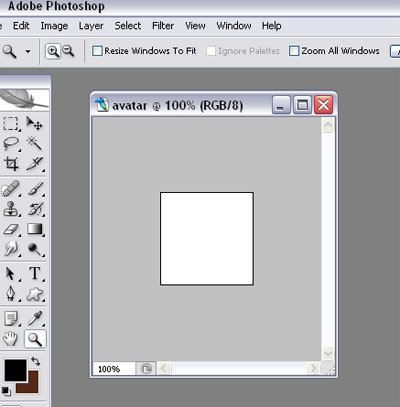Image resolution: width=400 pixels, height=407 pixels.
Task: Open the Layer menu
Action: coord(91,26)
